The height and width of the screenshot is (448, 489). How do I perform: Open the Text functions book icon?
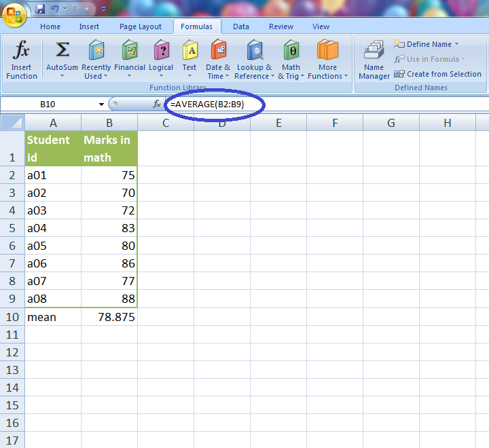click(189, 51)
